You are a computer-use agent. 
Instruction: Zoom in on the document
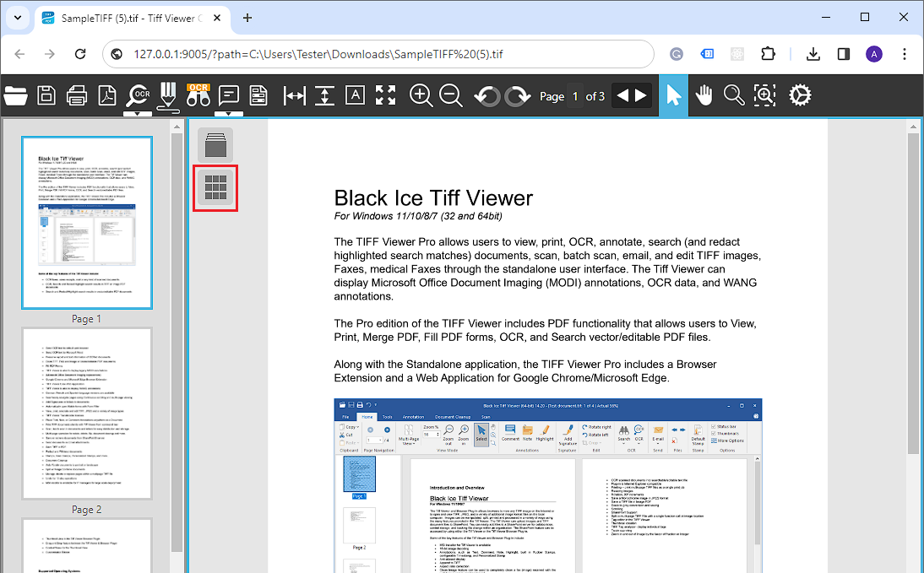(x=421, y=95)
